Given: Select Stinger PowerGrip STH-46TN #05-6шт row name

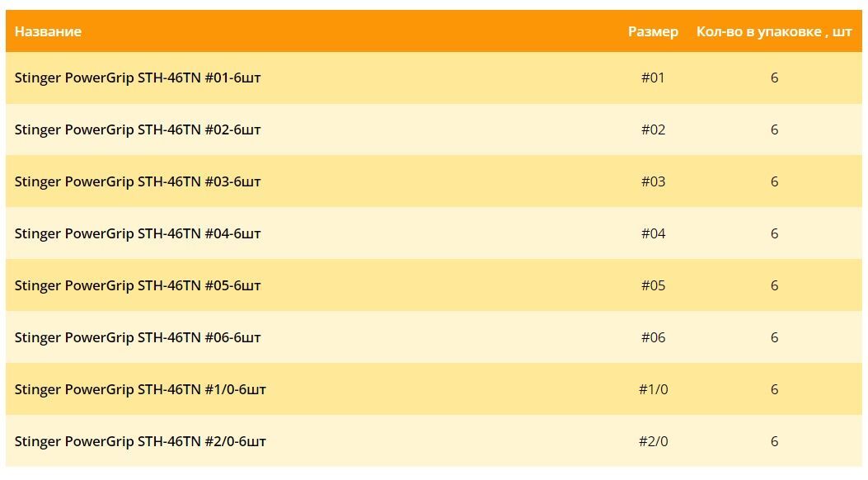Looking at the screenshot, I should 138,285.
